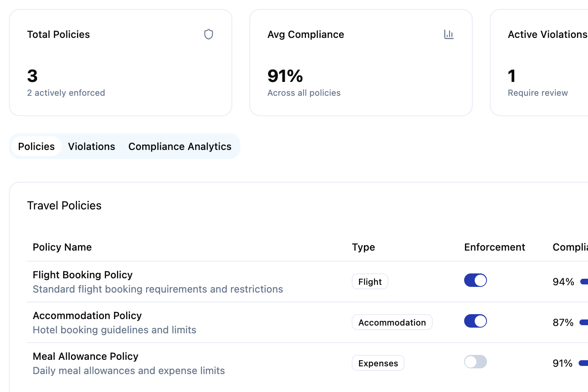Click the Active Violations card title

pos(548,35)
